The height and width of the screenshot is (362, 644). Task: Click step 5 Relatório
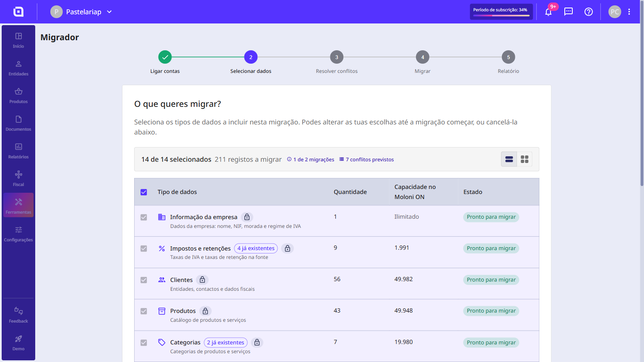(x=509, y=57)
